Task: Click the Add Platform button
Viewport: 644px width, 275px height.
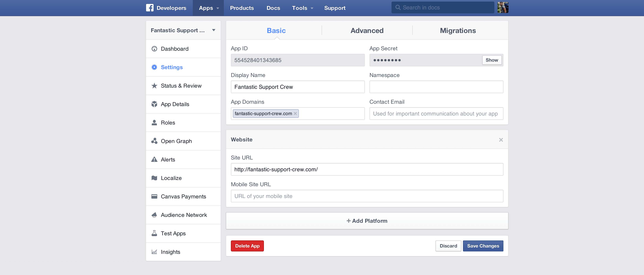Action: click(367, 221)
